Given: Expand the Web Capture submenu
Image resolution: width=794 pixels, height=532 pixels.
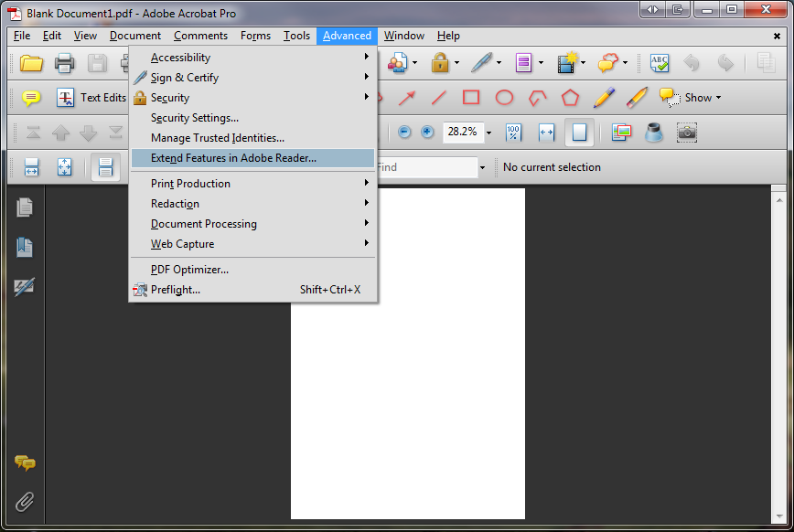Looking at the screenshot, I should coord(252,244).
